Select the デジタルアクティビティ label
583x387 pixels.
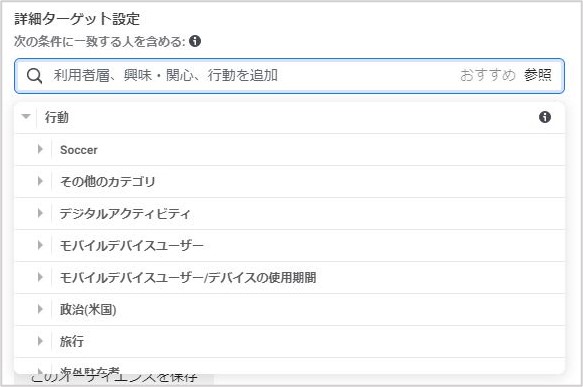(x=125, y=214)
